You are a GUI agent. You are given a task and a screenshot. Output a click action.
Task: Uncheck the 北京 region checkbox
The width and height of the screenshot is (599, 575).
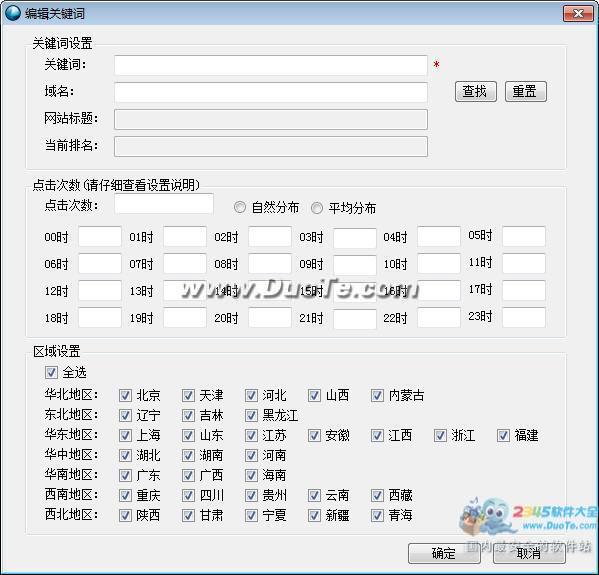coord(125,395)
